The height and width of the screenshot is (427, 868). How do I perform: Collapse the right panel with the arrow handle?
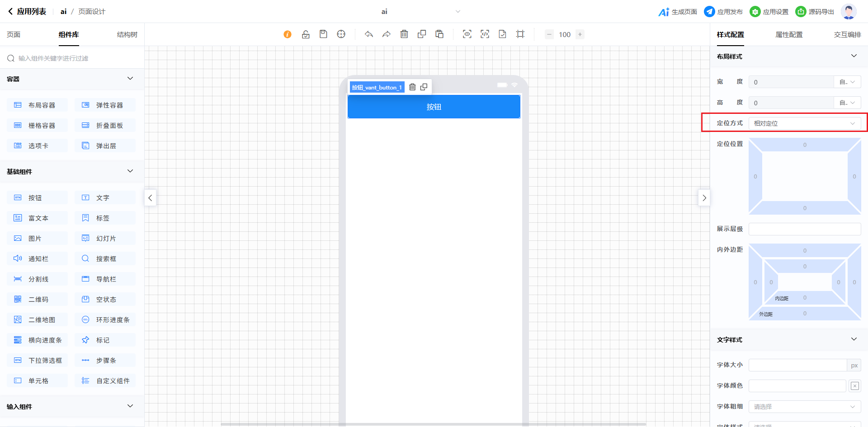coord(704,198)
